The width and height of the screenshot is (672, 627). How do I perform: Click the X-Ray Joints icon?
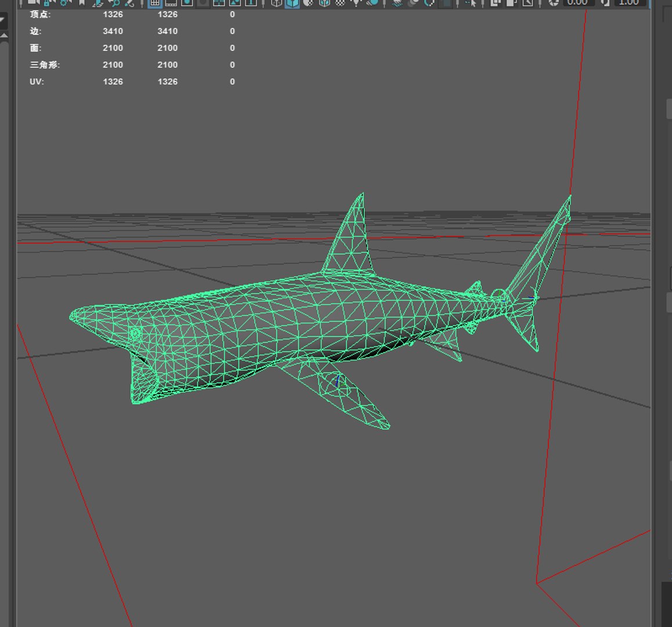point(528,2)
